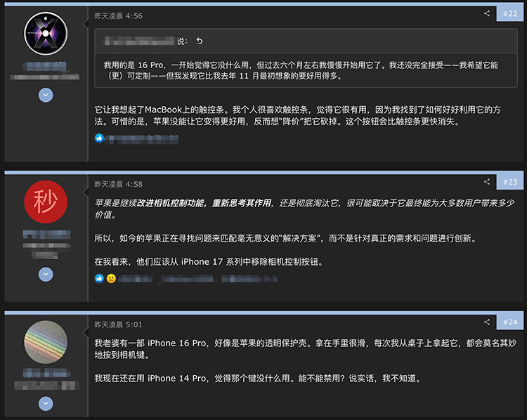The width and height of the screenshot is (527, 420).
Task: Click the share icon on post #22
Action: (x=487, y=13)
